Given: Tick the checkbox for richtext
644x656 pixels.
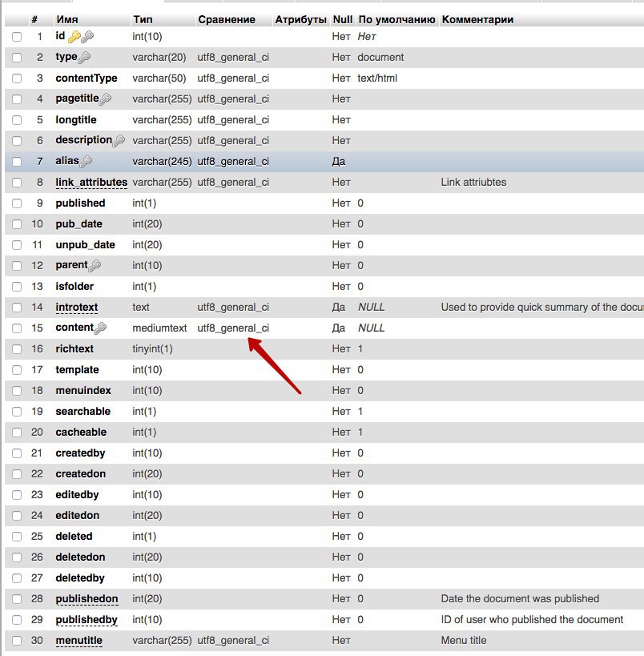Looking at the screenshot, I should (x=17, y=349).
